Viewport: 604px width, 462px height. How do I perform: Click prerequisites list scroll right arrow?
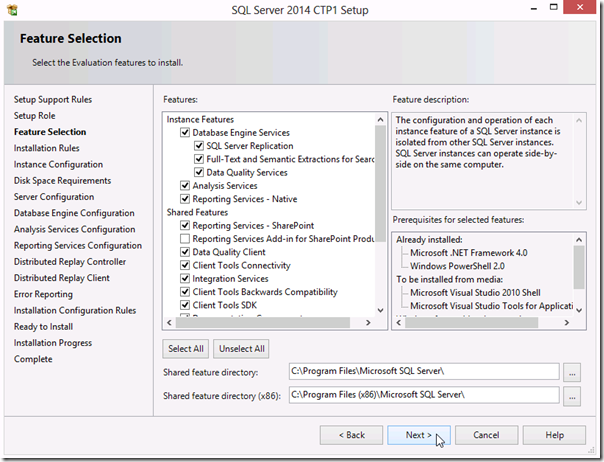click(567, 323)
